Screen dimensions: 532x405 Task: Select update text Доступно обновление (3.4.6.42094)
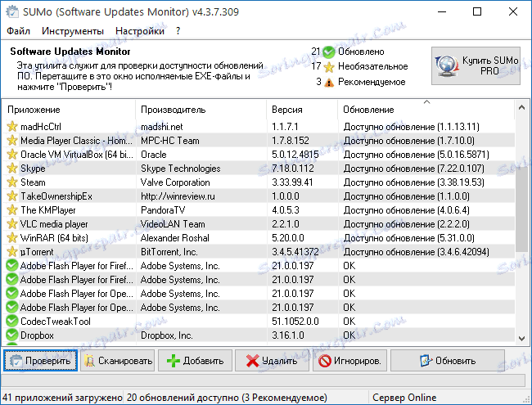coord(417,252)
